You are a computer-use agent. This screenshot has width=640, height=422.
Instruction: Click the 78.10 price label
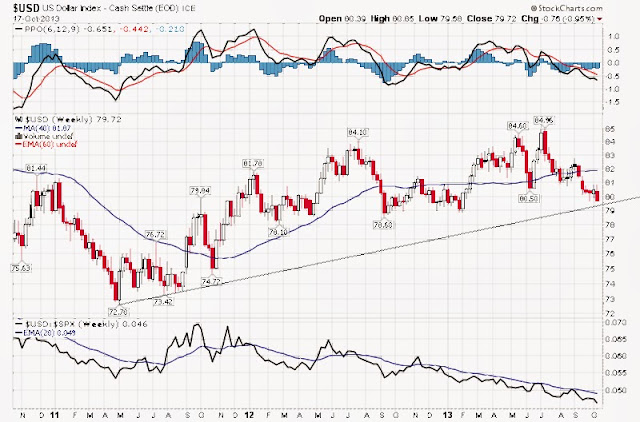point(278,232)
